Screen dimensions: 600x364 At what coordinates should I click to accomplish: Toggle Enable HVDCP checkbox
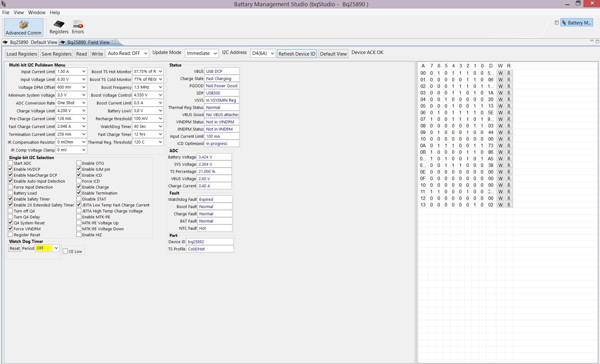(10, 169)
